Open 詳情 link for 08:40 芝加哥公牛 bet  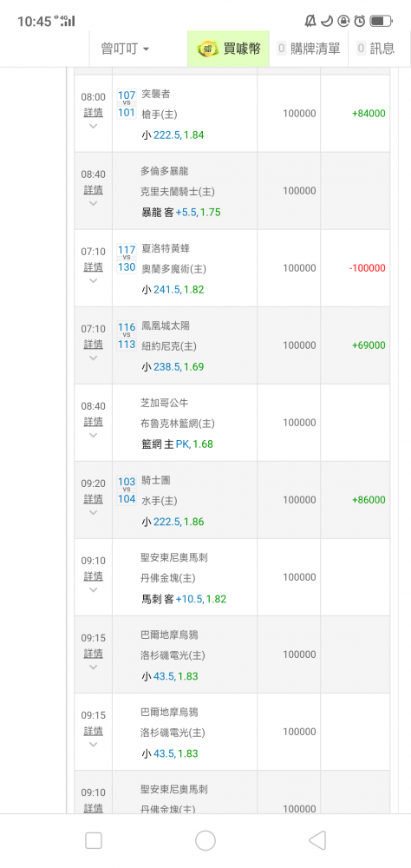click(x=93, y=421)
